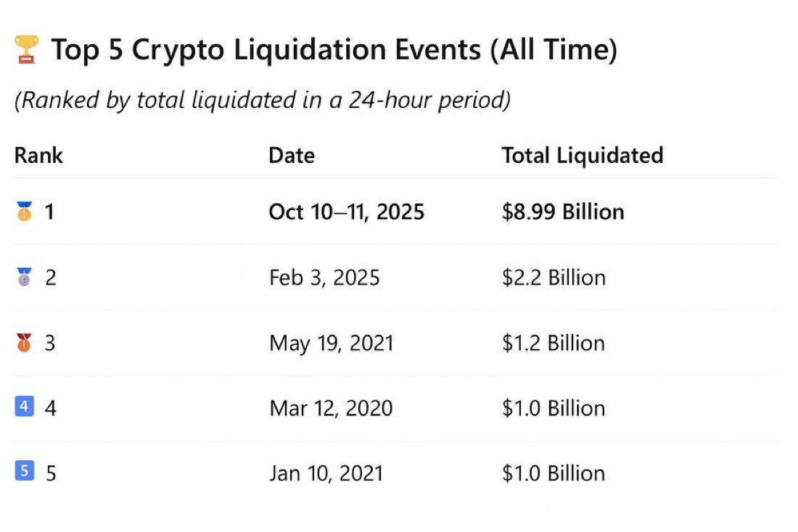Click the blue number 5 badge icon
798x532 pixels.
coord(25,471)
